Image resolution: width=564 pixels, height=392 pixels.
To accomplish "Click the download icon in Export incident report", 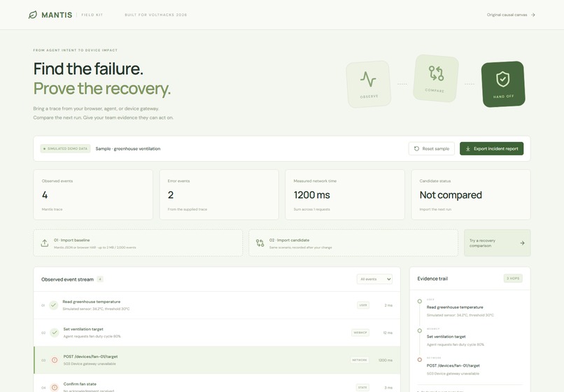I will click(468, 148).
